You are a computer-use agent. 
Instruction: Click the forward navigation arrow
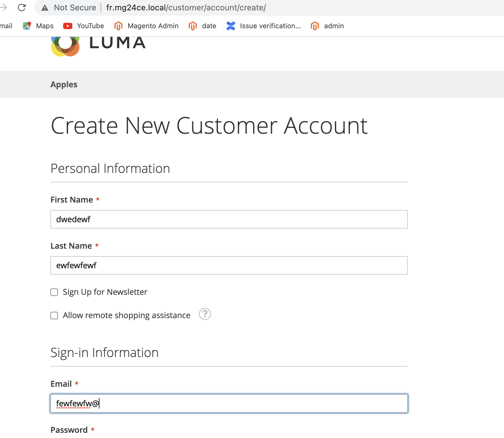[x=3, y=7]
